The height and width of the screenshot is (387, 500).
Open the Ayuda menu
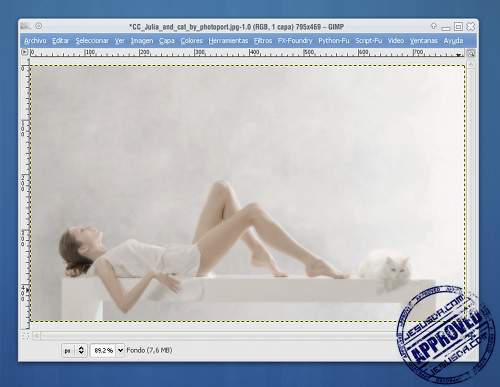(453, 41)
